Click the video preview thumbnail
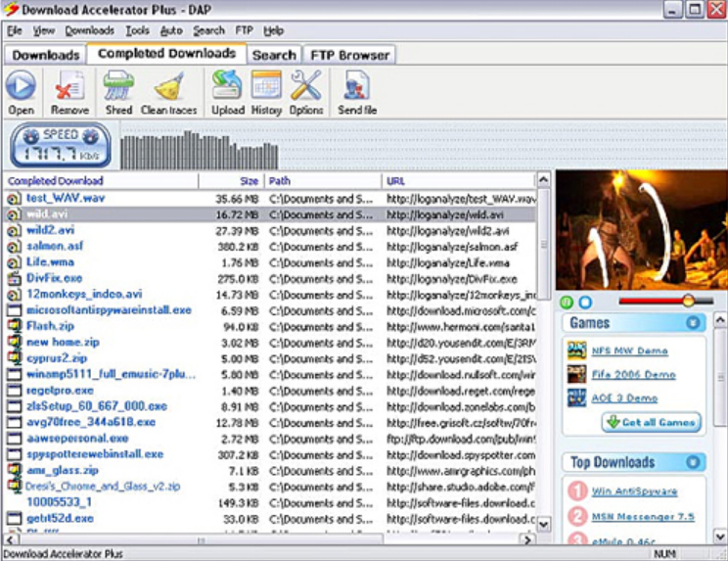The height and width of the screenshot is (561, 728). [x=642, y=230]
